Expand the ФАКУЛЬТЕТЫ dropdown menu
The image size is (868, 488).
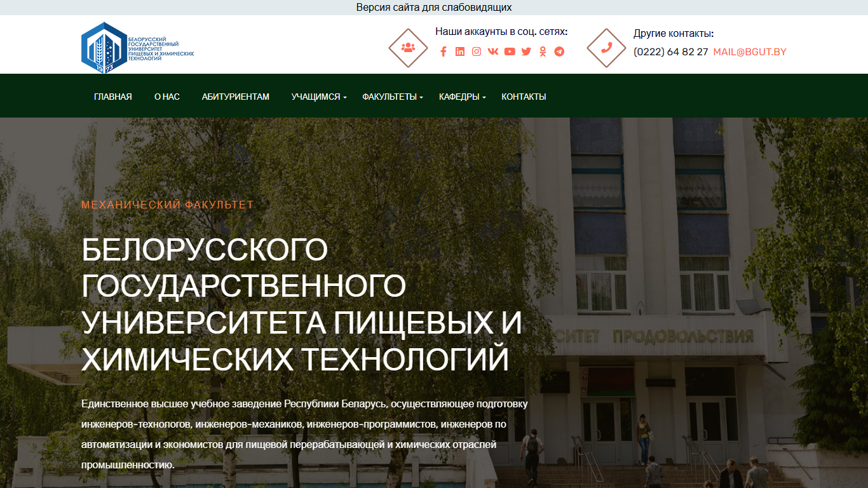tap(393, 97)
